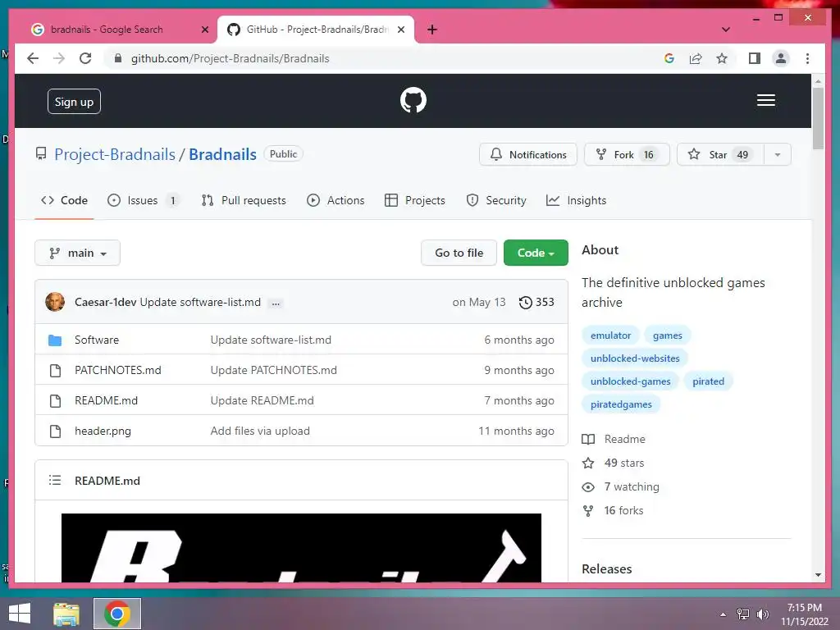
Task: Open PATCHNOTES.md file
Action: pos(118,370)
